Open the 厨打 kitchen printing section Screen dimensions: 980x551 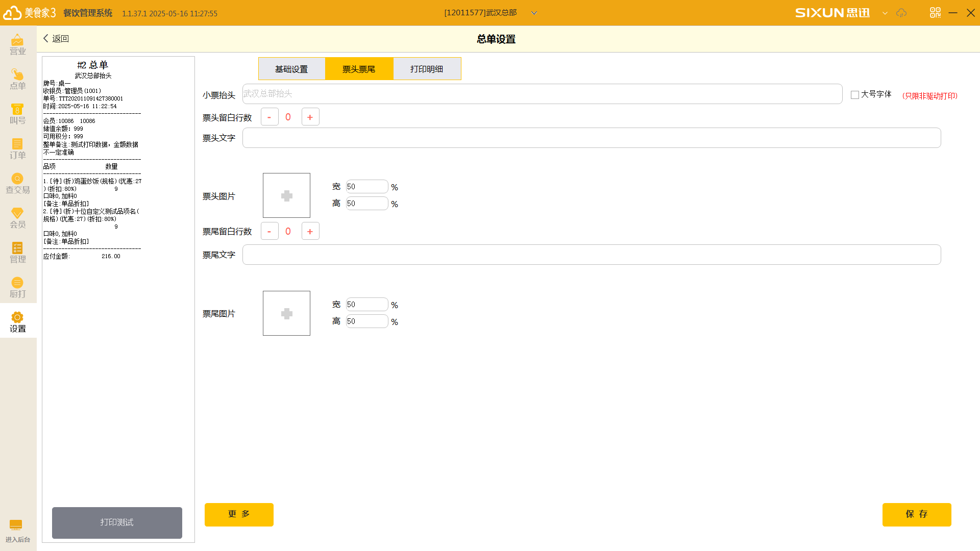point(18,288)
